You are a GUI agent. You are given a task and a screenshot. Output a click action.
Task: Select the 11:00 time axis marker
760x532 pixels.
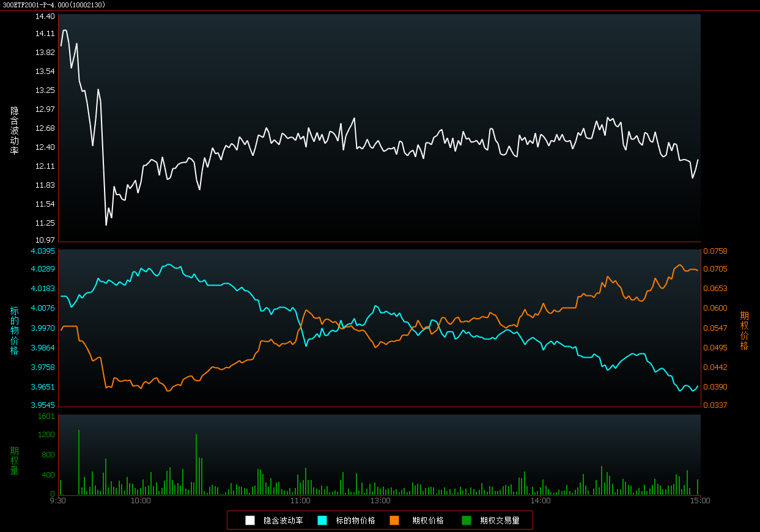[x=300, y=500]
